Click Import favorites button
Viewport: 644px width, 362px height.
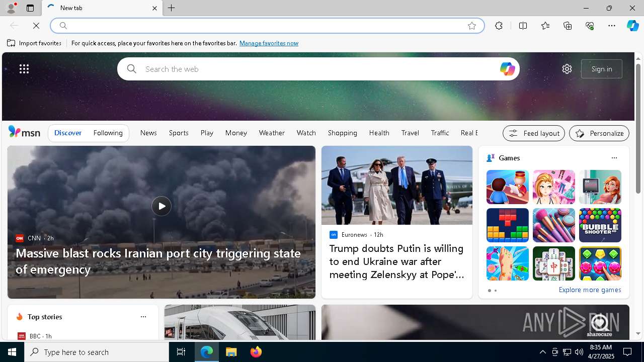(x=34, y=43)
